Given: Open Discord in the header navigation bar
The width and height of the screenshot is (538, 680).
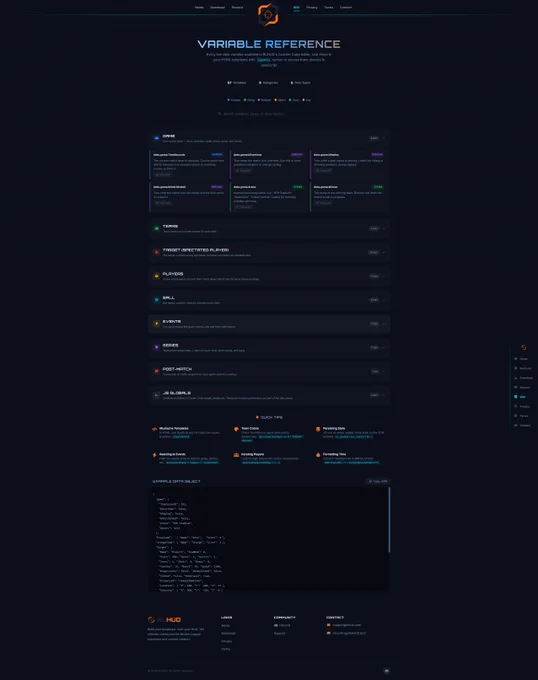Looking at the screenshot, I should pos(237,7).
